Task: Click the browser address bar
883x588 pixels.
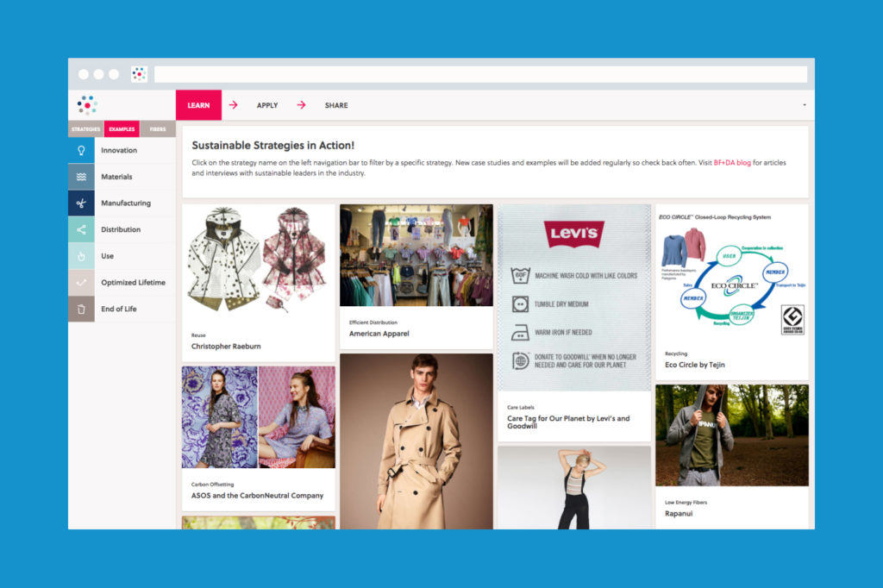Action: (480, 74)
